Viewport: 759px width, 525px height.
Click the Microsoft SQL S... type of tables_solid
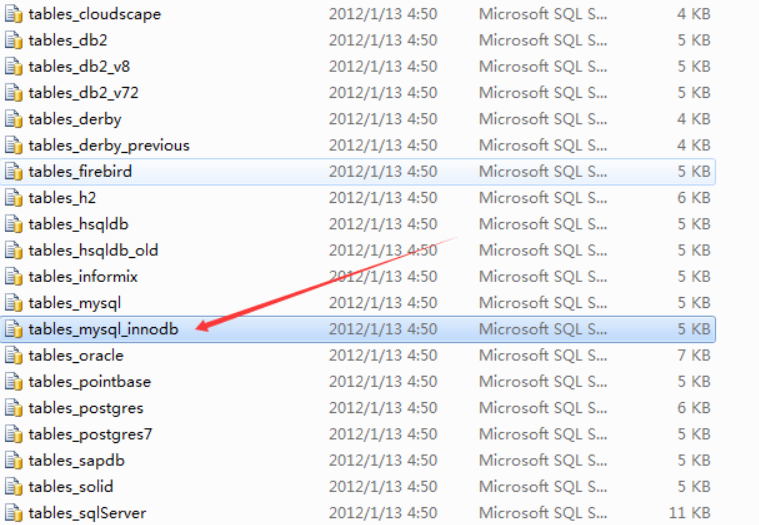coord(543,486)
